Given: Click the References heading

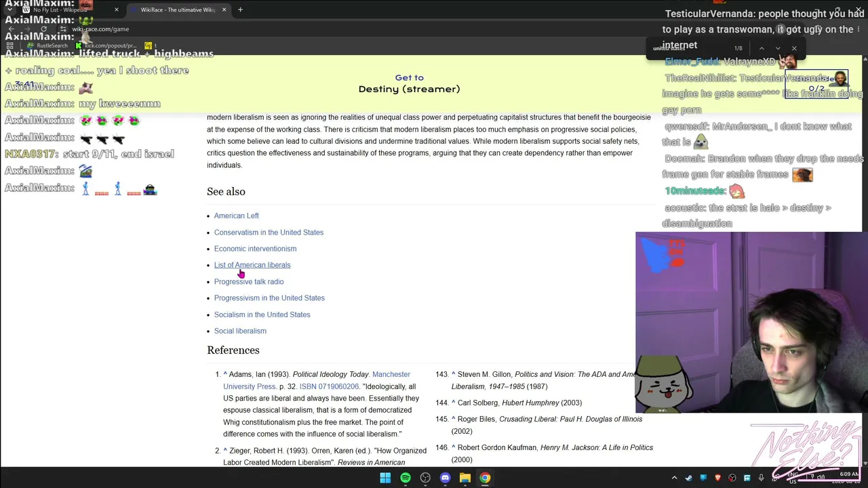Looking at the screenshot, I should [x=233, y=350].
